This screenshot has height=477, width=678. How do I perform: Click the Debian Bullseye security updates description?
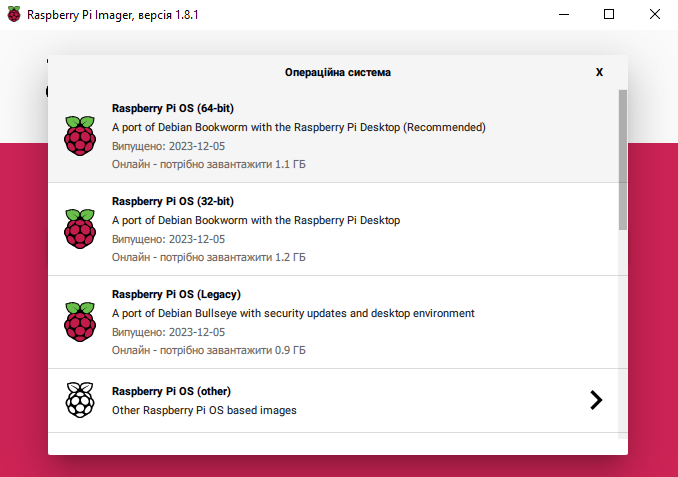(293, 313)
